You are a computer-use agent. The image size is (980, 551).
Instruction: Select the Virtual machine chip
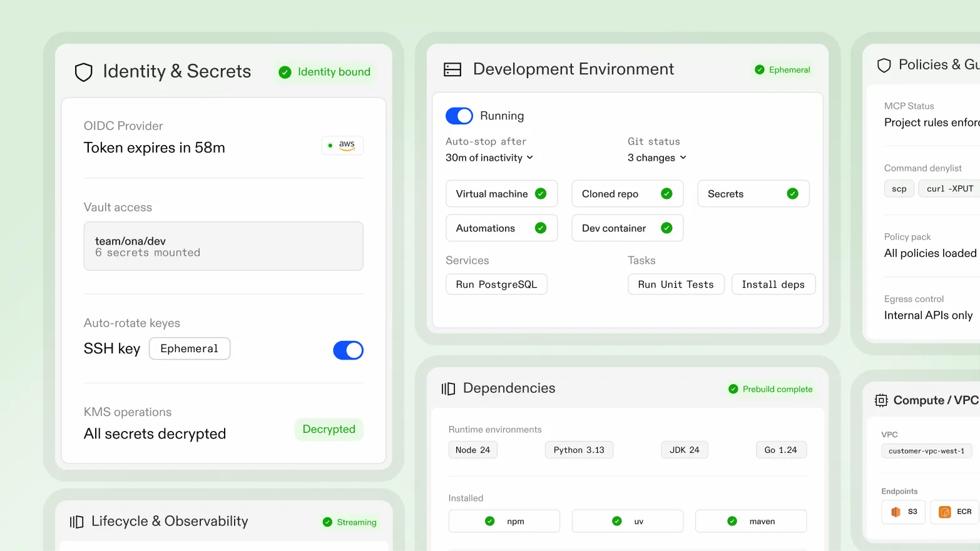pyautogui.click(x=501, y=194)
